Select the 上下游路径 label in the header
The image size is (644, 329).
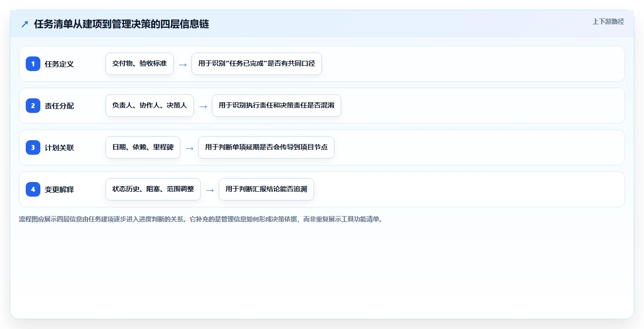click(x=608, y=22)
